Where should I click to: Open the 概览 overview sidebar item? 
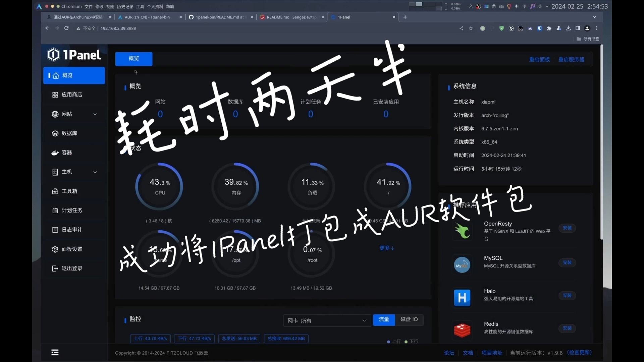tap(74, 75)
